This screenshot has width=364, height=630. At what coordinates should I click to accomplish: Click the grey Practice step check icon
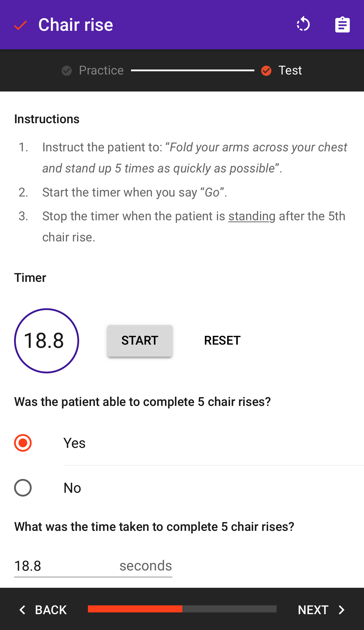67,71
